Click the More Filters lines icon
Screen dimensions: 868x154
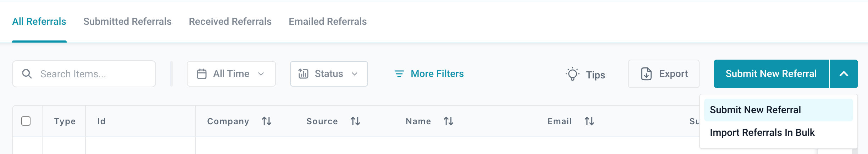click(x=399, y=74)
